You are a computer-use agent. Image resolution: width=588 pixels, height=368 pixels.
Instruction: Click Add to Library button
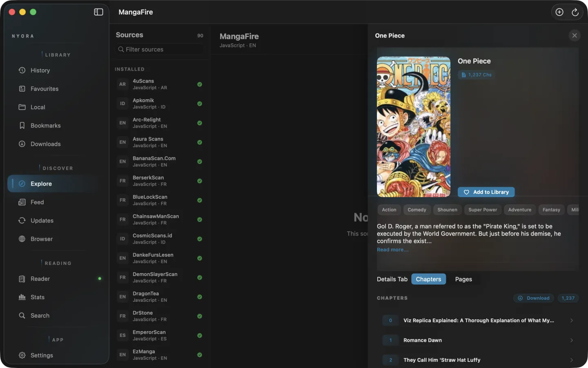(x=486, y=192)
